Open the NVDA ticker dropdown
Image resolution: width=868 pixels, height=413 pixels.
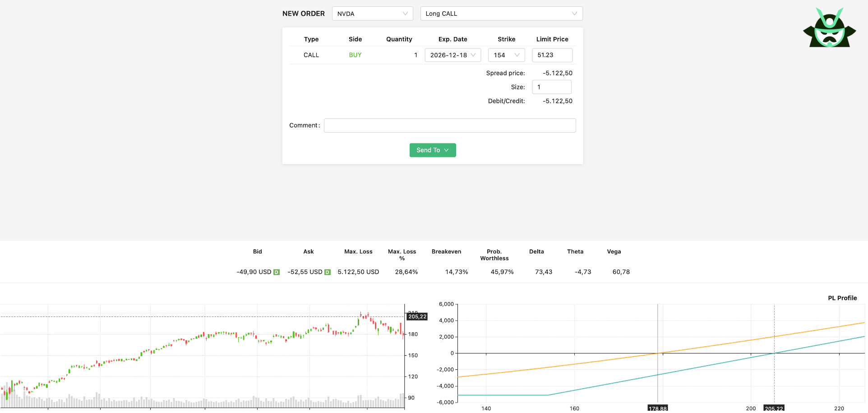coord(372,14)
